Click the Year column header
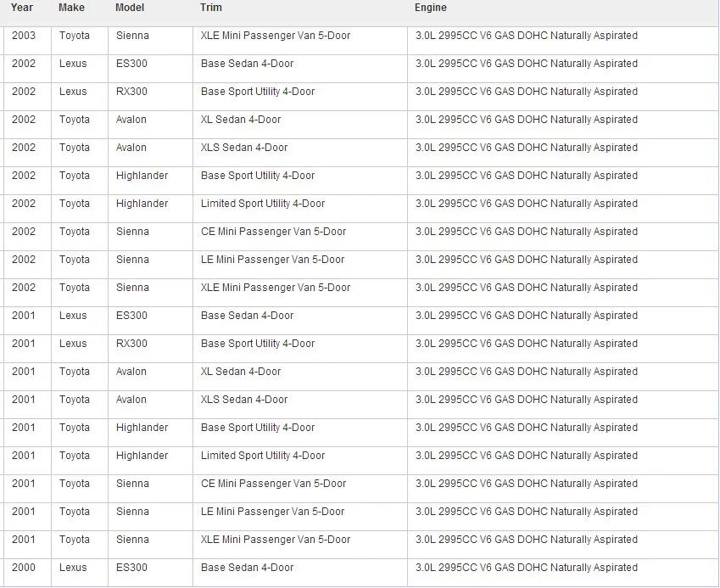This screenshot has width=720, height=588. (x=22, y=8)
